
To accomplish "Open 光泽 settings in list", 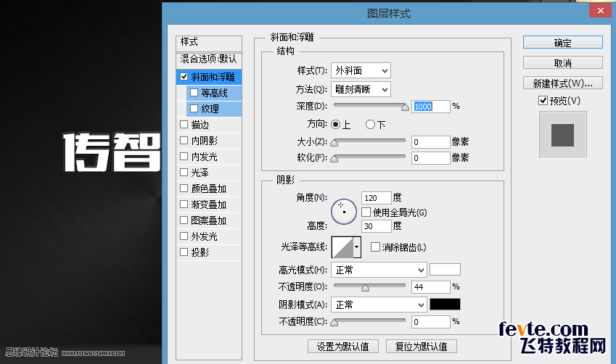I will pyautogui.click(x=200, y=173).
